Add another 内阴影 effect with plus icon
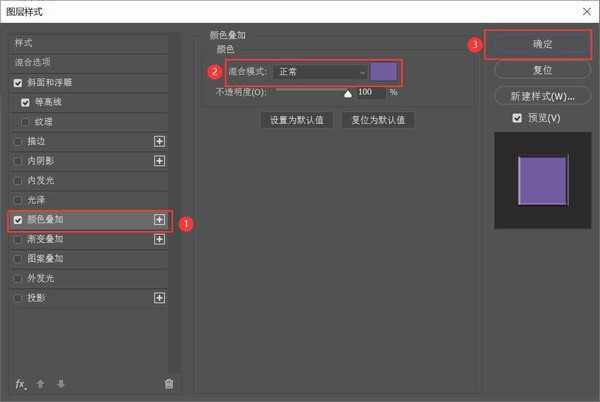The width and height of the screenshot is (600, 402). (159, 161)
